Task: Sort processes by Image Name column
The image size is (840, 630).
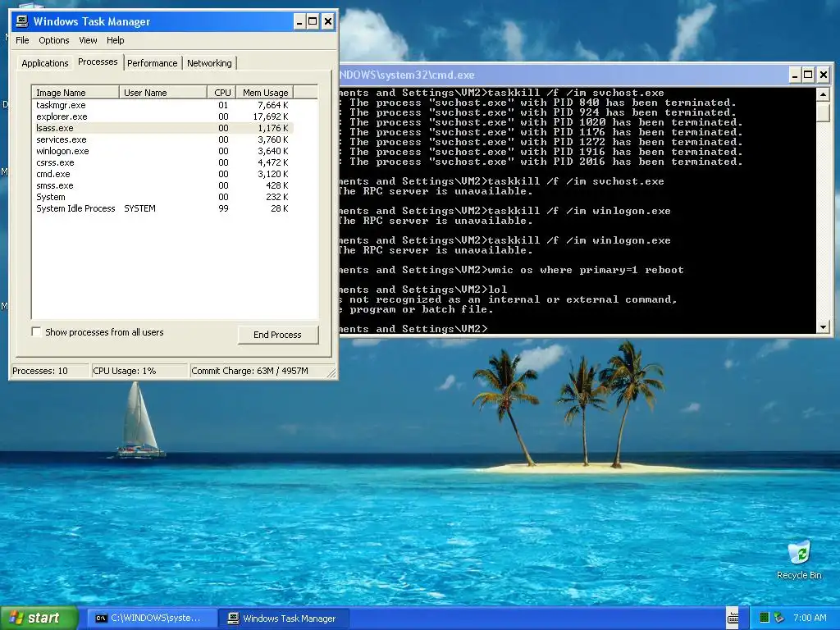Action: pyautogui.click(x=75, y=93)
